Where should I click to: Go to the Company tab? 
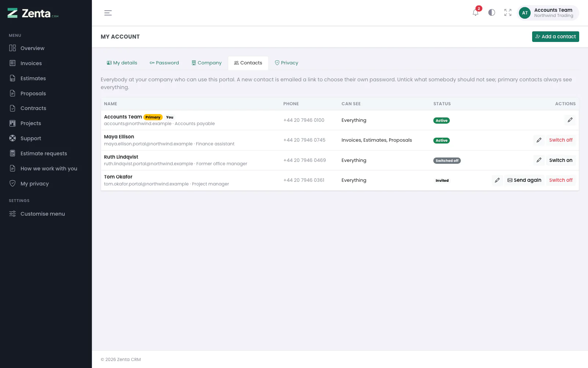[x=207, y=63]
